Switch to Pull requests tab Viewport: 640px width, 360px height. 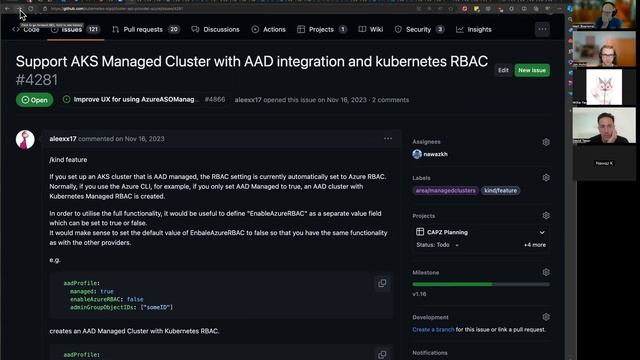click(x=146, y=29)
